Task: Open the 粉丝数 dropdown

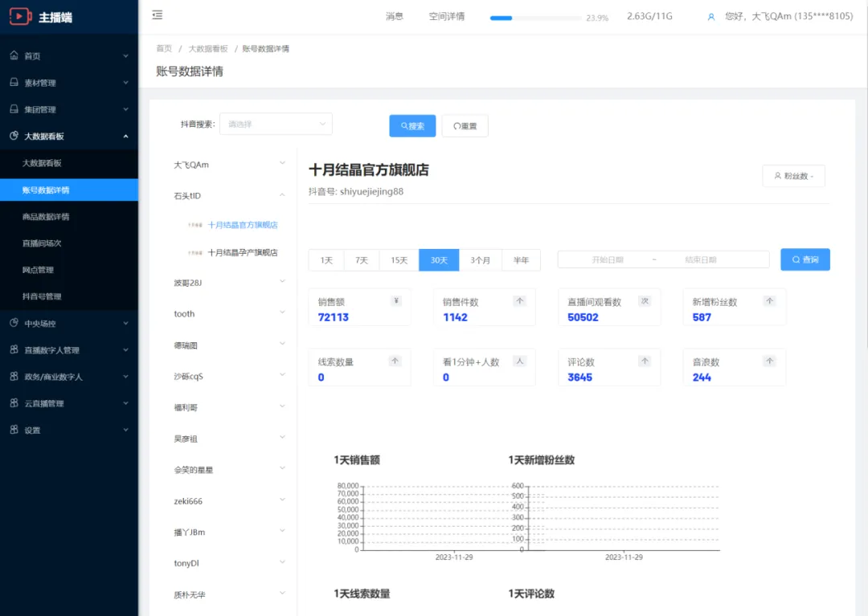Action: click(793, 176)
